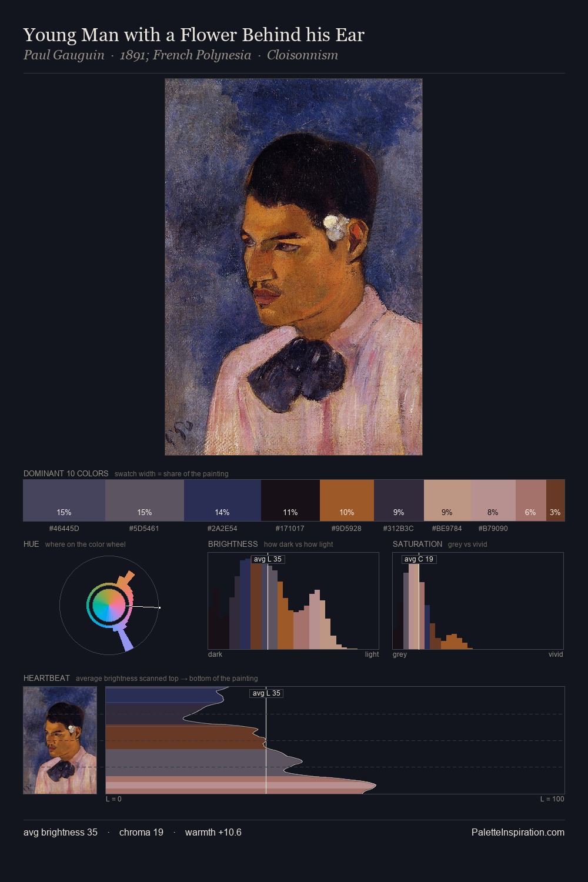
Task: Click the hue color wheel center
Action: point(109,604)
